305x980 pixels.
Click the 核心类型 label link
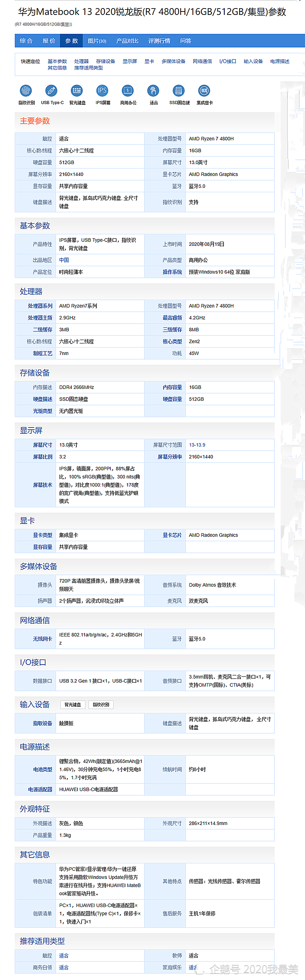pyautogui.click(x=172, y=341)
